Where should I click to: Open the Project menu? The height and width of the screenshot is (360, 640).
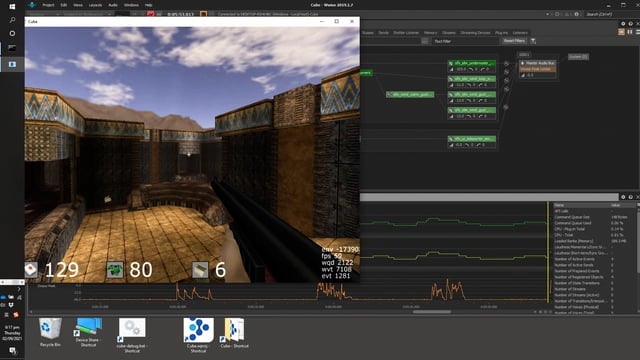click(x=48, y=5)
